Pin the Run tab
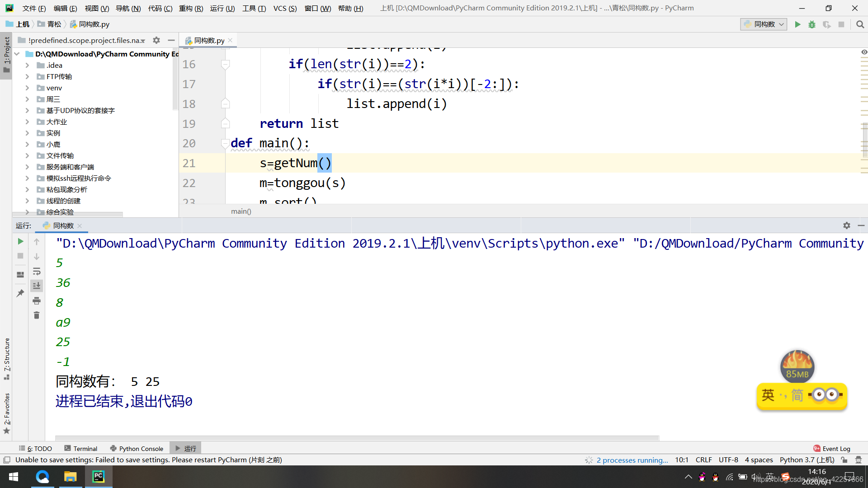Viewport: 868px width, 488px height. (x=20, y=293)
